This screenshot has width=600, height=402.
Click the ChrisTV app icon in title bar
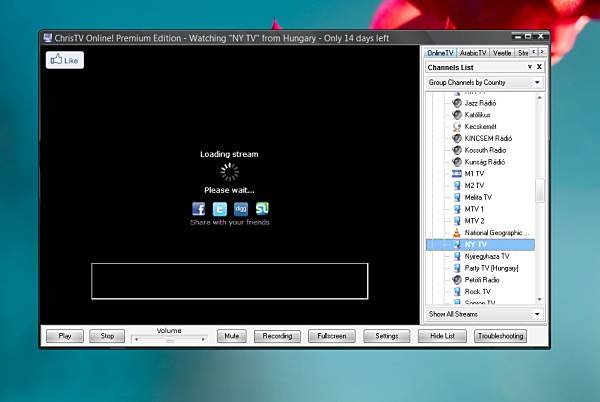[x=47, y=38]
